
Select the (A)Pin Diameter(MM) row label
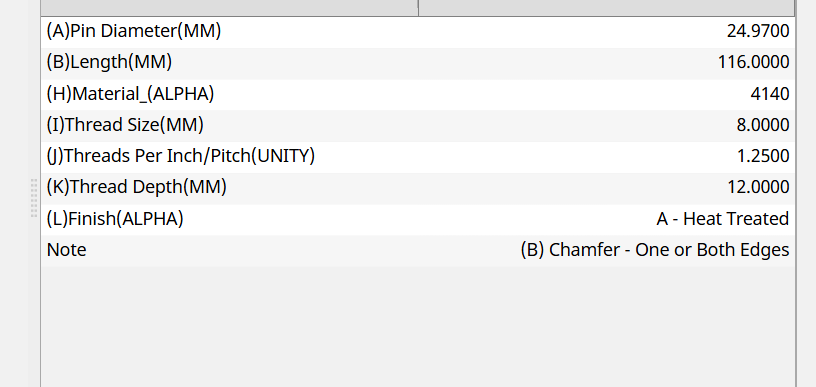(x=134, y=31)
